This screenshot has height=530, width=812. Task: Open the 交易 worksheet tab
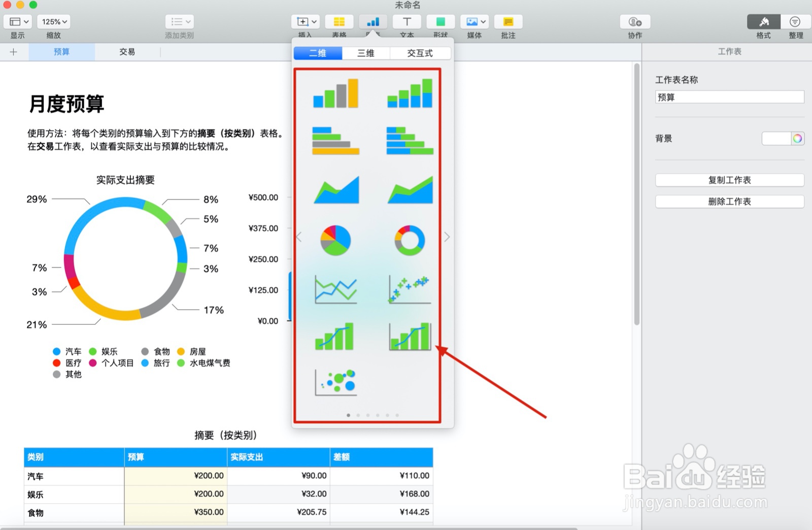click(126, 51)
